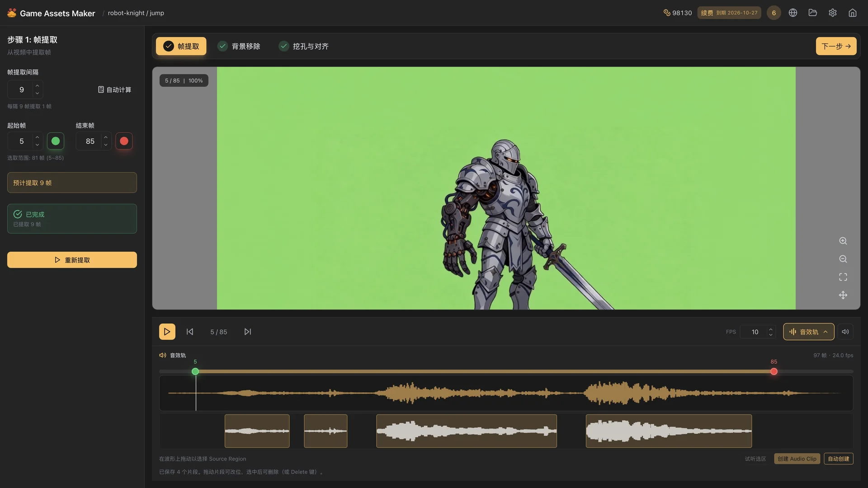This screenshot has height=488, width=868.
Task: Click the 续费 renewal badge
Action: coord(729,13)
